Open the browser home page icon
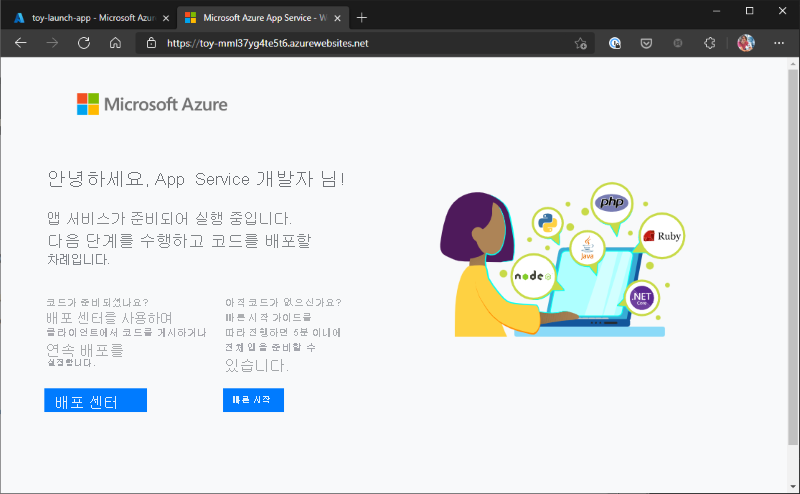The image size is (800, 494). pyautogui.click(x=115, y=43)
